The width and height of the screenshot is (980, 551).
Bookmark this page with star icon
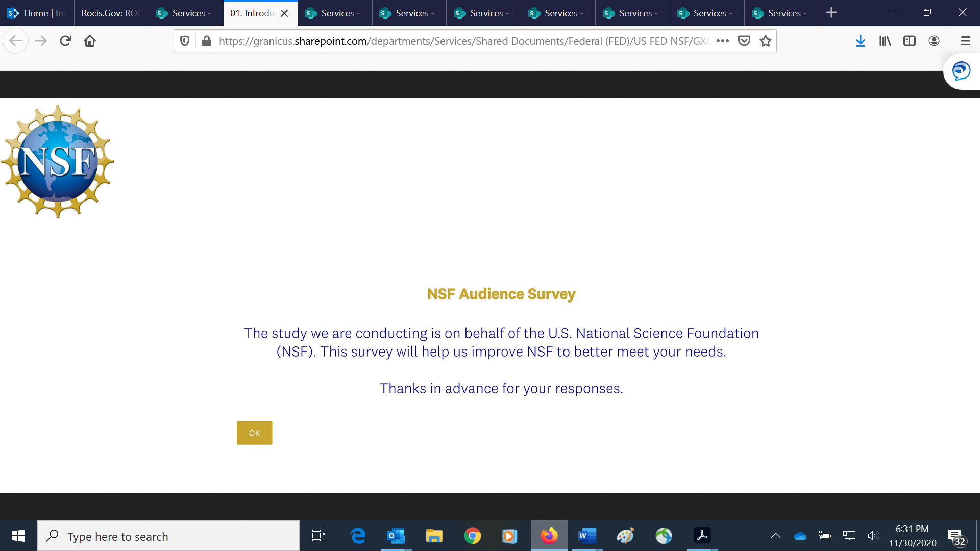[765, 41]
